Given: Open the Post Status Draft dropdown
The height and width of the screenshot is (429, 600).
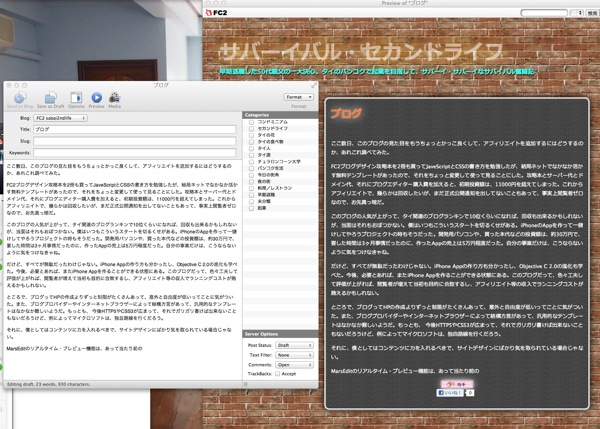Looking at the screenshot, I should coord(294,345).
